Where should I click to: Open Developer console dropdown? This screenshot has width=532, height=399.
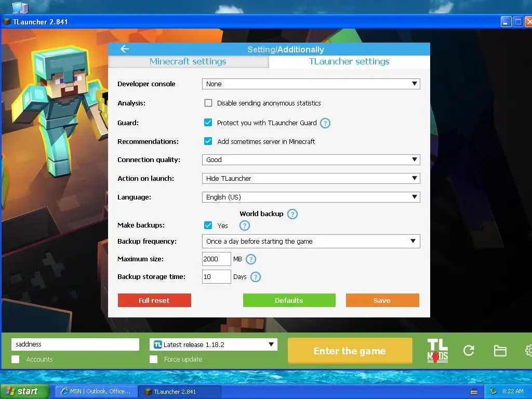coord(311,84)
